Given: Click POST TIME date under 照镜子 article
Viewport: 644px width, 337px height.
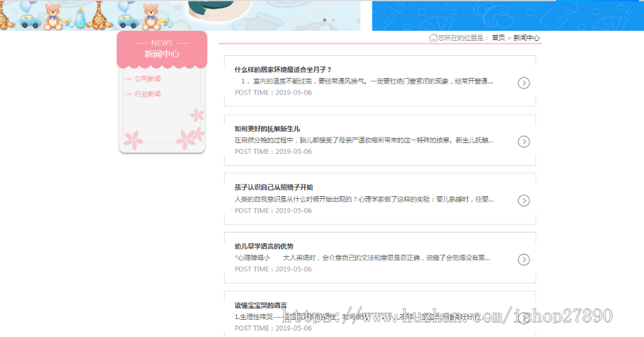Looking at the screenshot, I should 273,210.
